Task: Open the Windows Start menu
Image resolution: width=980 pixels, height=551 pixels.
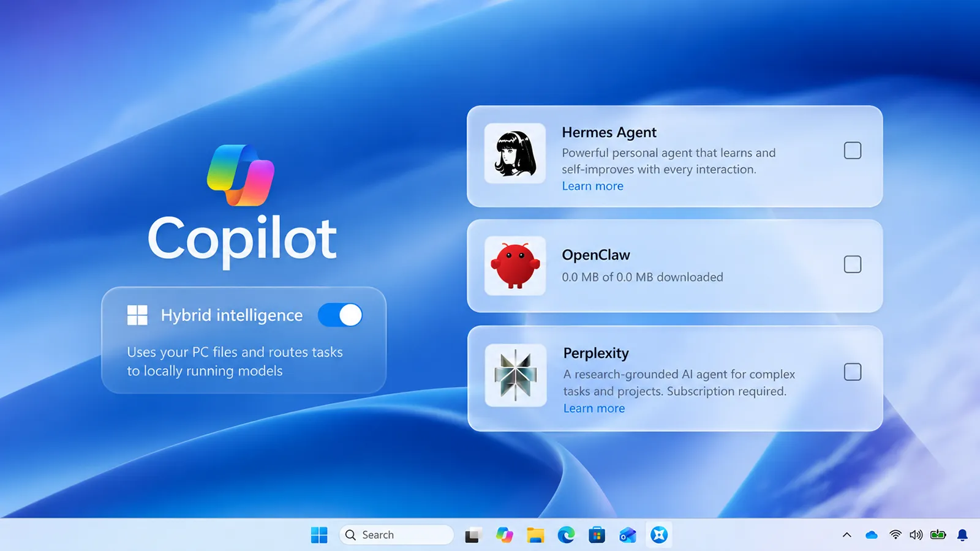Action: pyautogui.click(x=319, y=535)
